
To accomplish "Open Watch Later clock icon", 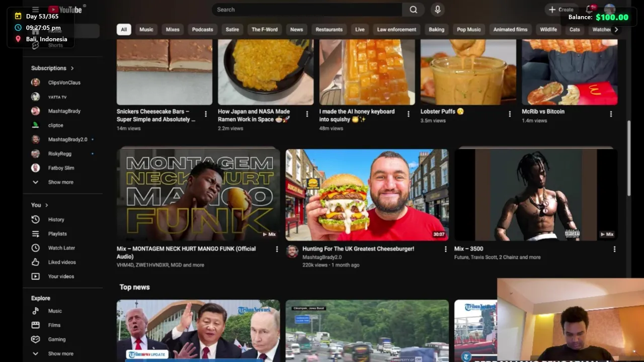I will click(35, 248).
